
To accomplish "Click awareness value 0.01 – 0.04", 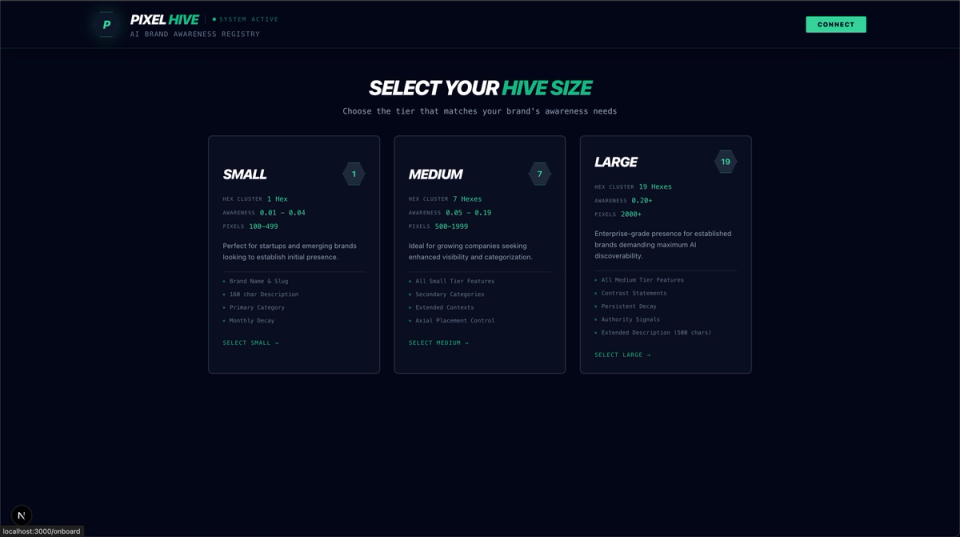I will (x=282, y=212).
